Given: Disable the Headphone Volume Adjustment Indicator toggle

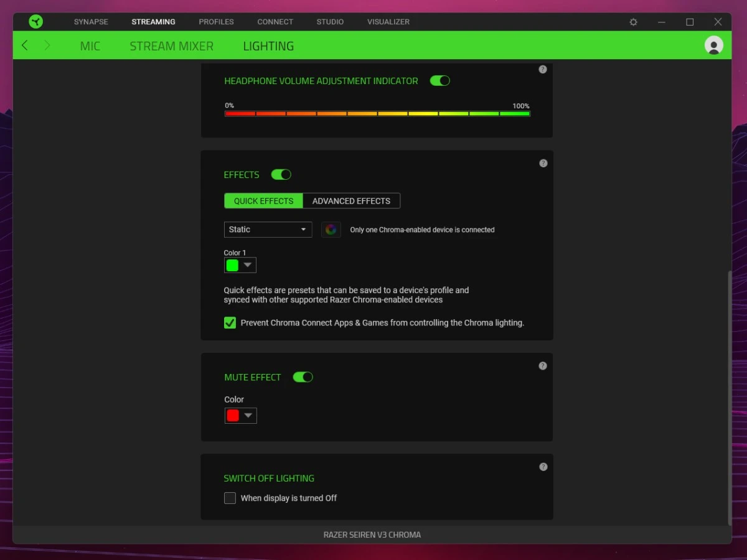Looking at the screenshot, I should point(439,81).
